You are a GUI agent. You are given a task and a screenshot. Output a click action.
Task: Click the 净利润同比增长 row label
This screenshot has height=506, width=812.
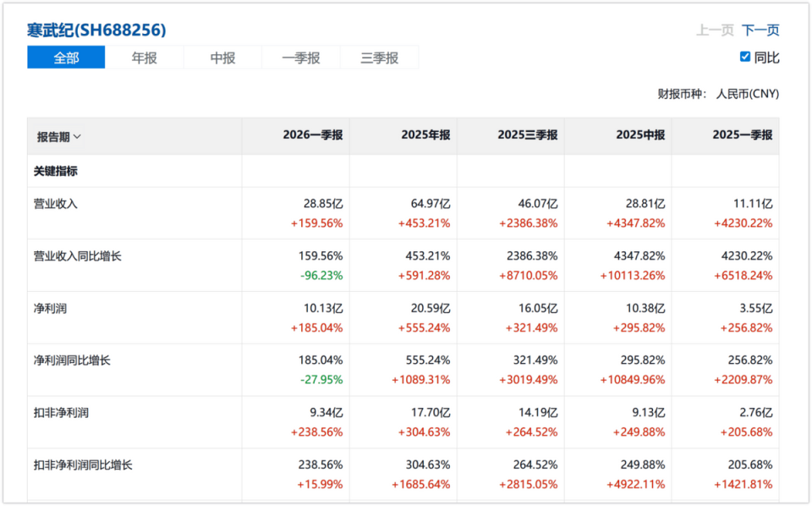(x=72, y=360)
